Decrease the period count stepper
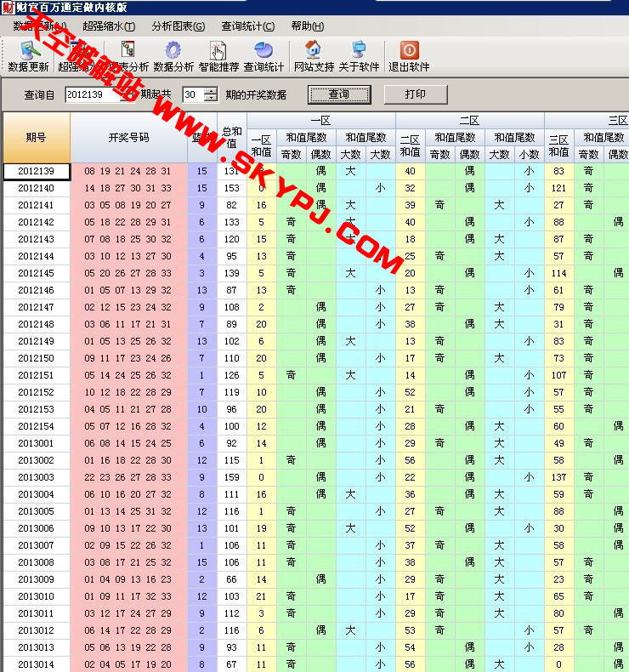Image resolution: width=629 pixels, height=672 pixels. pos(211,98)
